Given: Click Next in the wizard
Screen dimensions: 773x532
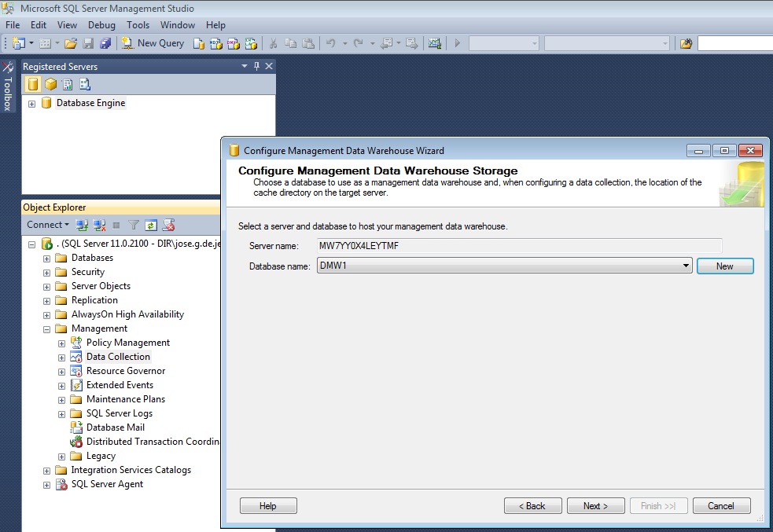Looking at the screenshot, I should tap(595, 506).
